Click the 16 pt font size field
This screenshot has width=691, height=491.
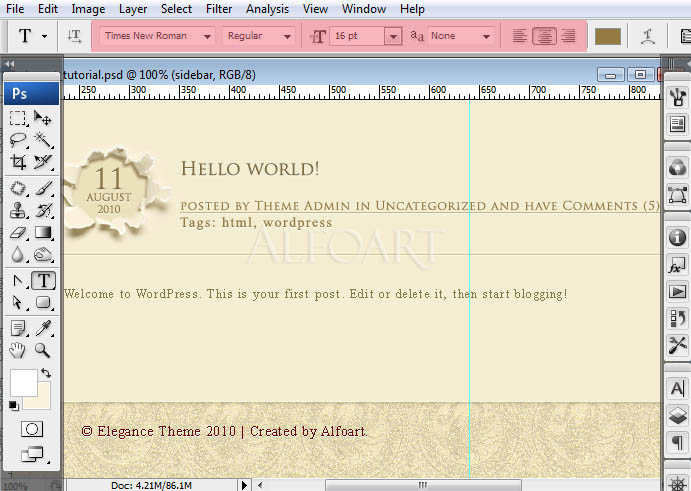357,36
